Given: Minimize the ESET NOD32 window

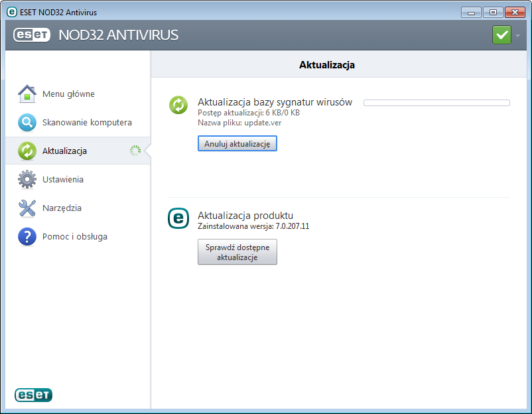Looking at the screenshot, I should click(471, 13).
